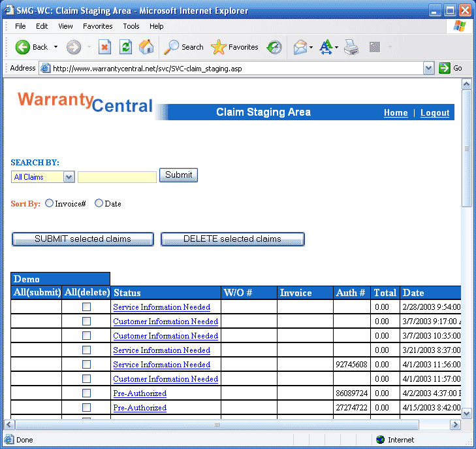Click the Auth # column header
This screenshot has height=449, width=476.
point(351,293)
